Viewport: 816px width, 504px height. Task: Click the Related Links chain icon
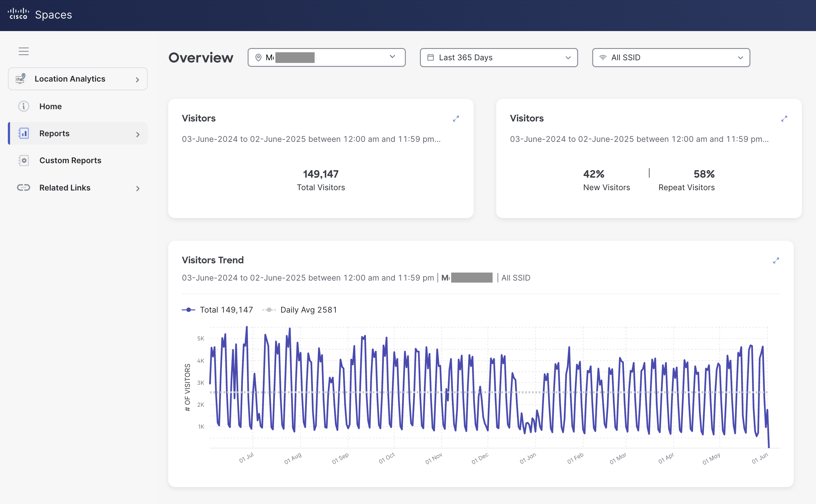[x=23, y=188]
